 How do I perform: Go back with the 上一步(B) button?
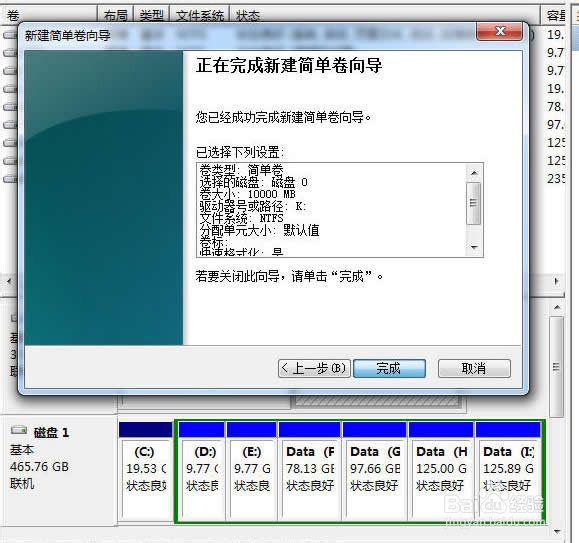[314, 368]
